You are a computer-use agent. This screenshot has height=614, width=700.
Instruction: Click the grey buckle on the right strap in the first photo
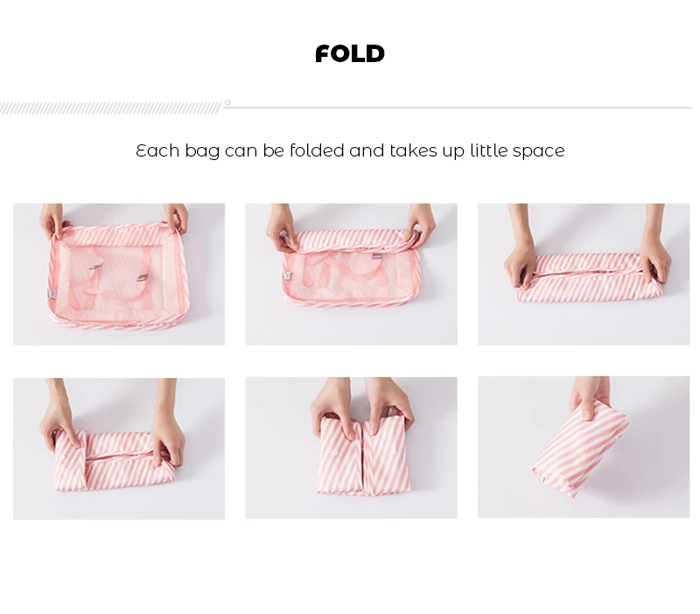tap(143, 278)
